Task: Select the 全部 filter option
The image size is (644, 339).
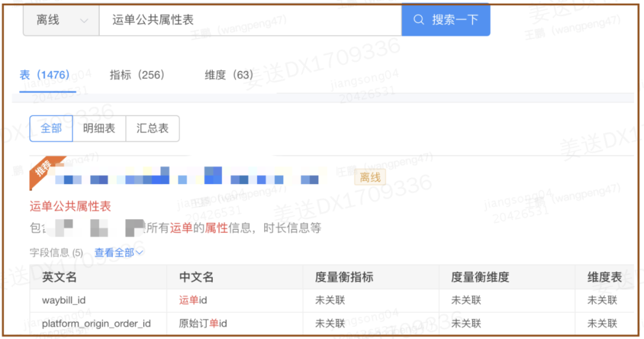Action: point(51,129)
